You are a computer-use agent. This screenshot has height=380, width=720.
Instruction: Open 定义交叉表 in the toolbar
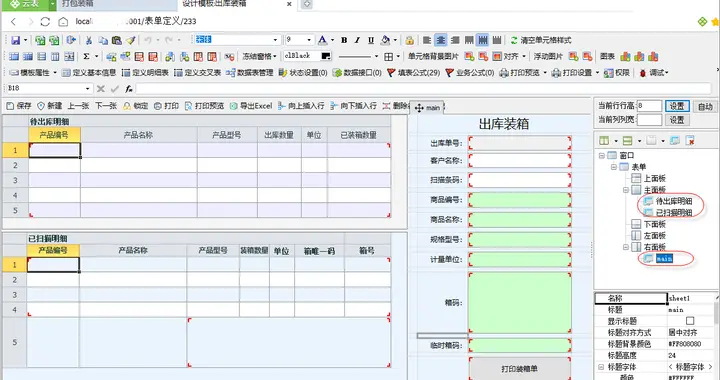pyautogui.click(x=197, y=73)
